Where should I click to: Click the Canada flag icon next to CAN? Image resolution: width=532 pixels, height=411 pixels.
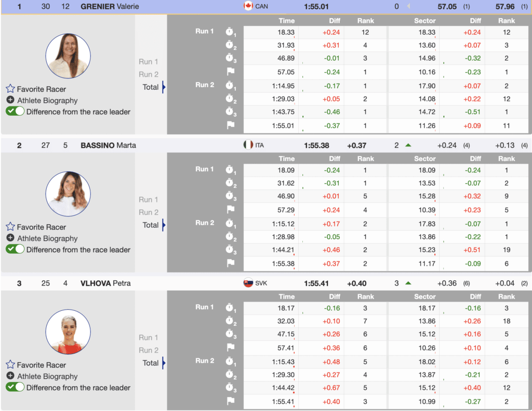point(248,6)
